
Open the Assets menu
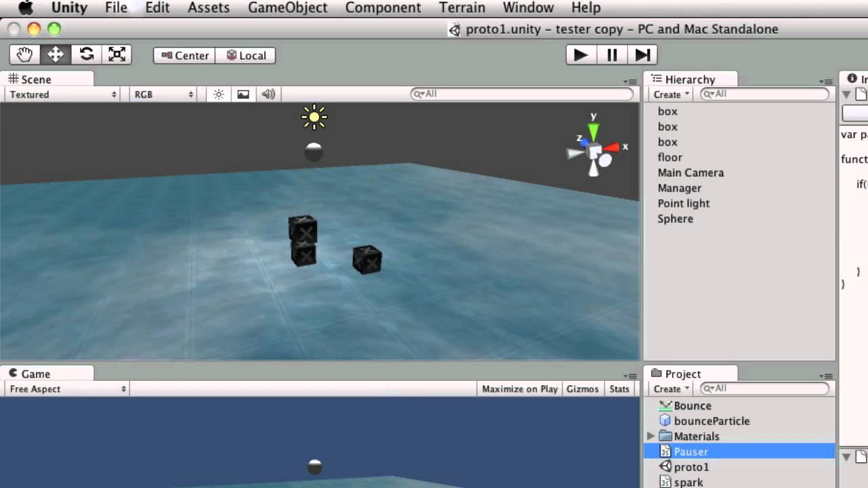208,8
